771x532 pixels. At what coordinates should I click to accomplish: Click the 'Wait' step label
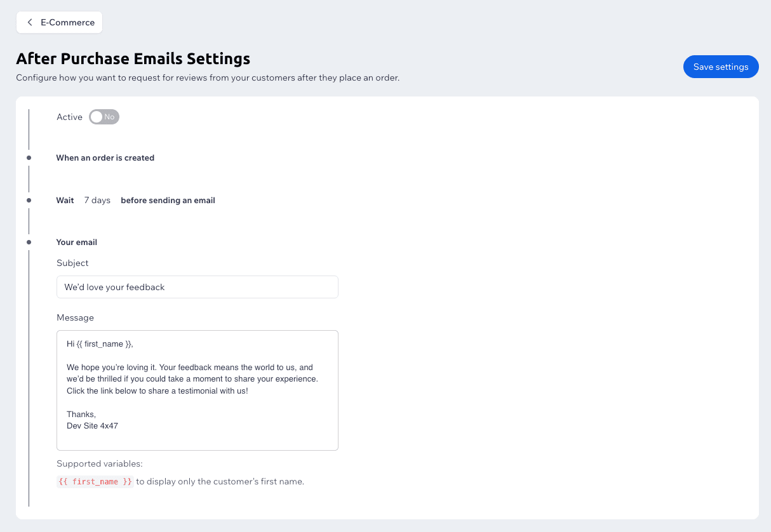pos(65,200)
